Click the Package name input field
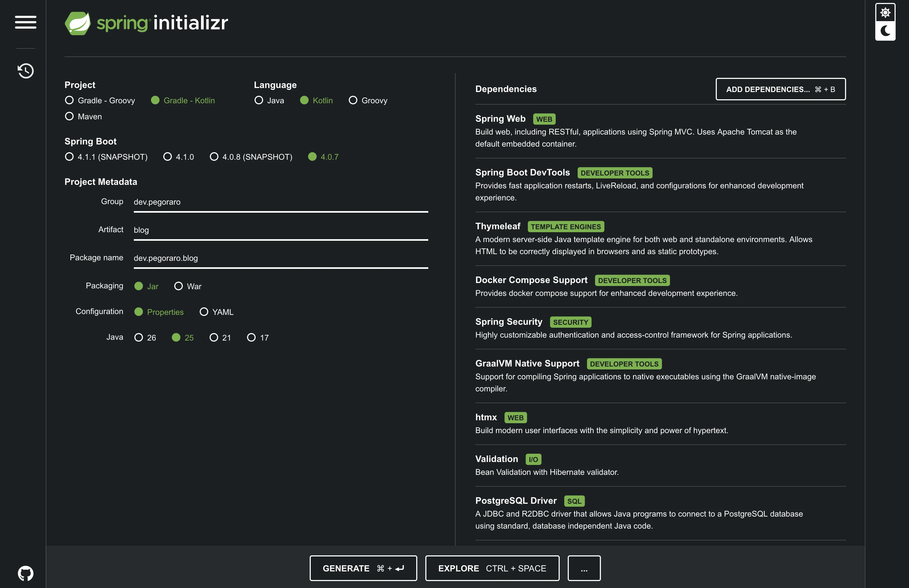909x588 pixels. tap(281, 258)
